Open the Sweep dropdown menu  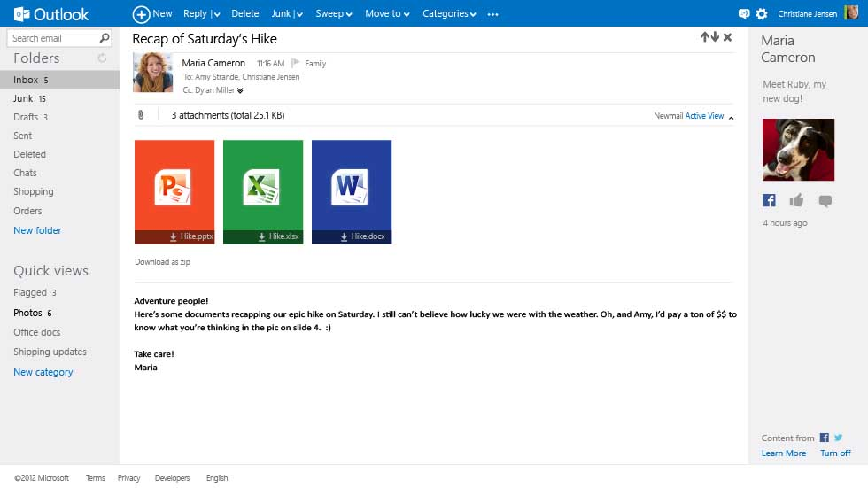[x=334, y=13]
